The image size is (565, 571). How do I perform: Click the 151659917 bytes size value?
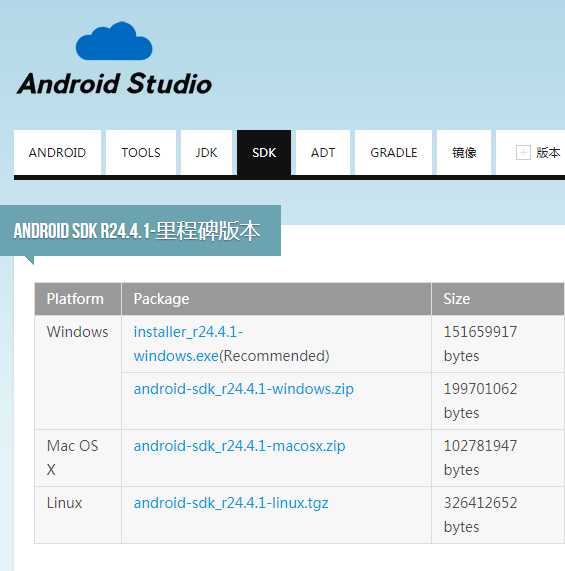(480, 344)
